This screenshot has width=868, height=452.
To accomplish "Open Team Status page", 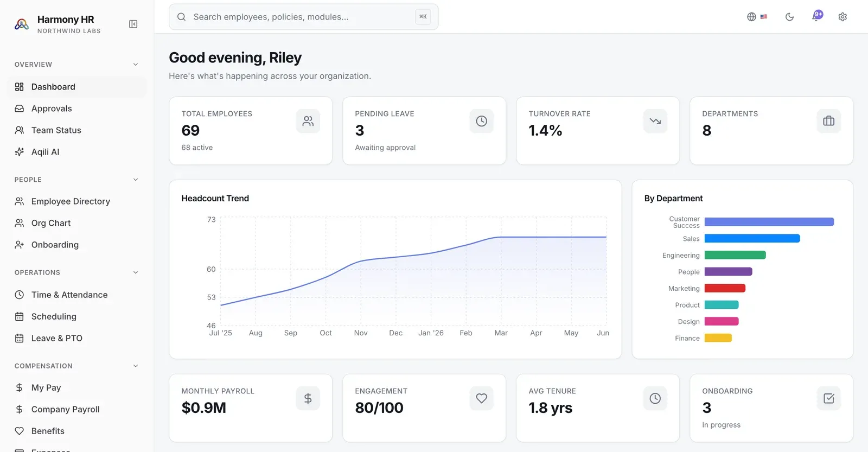I will 77,130.
